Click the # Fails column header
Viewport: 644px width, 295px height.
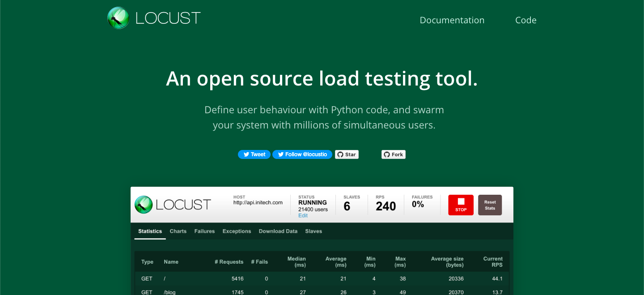pos(259,262)
